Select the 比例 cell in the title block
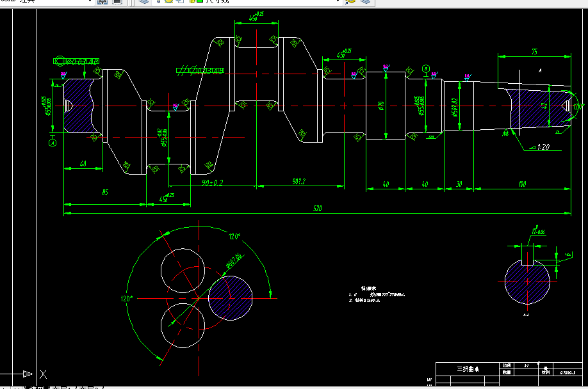588x389 pixels. point(507,365)
